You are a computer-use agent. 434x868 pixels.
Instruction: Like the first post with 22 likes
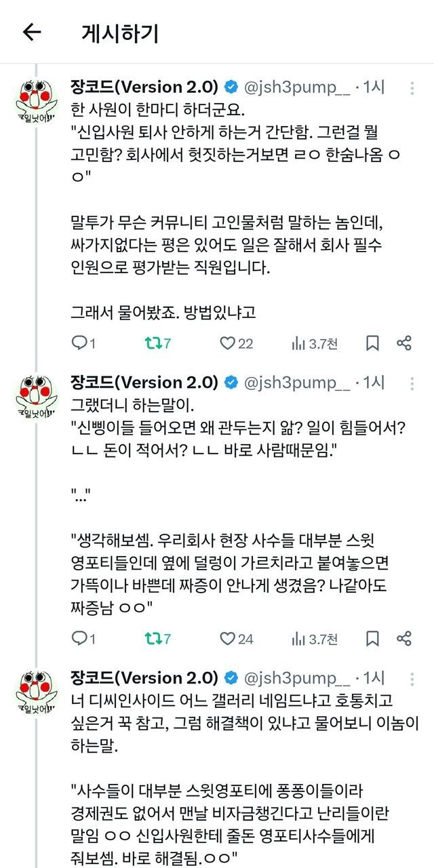pyautogui.click(x=227, y=344)
